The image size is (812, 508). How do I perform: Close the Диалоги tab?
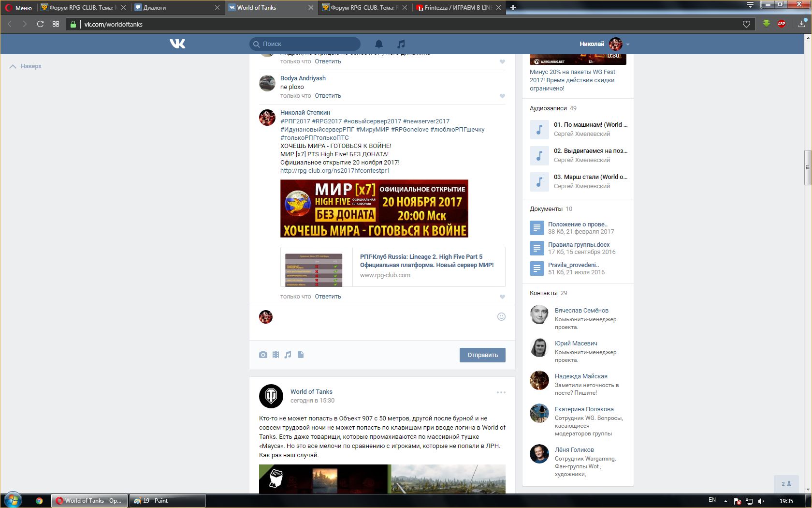[x=217, y=8]
